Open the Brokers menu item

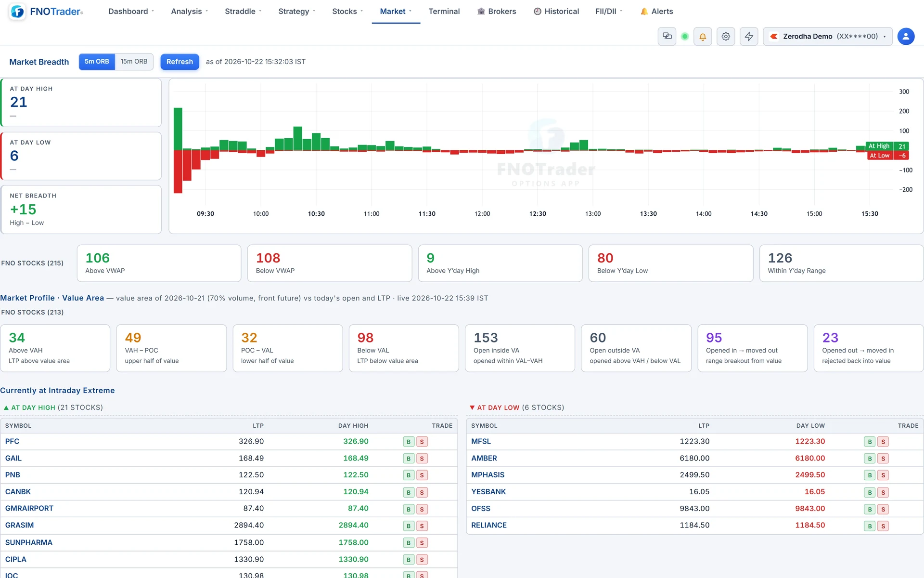tap(497, 12)
